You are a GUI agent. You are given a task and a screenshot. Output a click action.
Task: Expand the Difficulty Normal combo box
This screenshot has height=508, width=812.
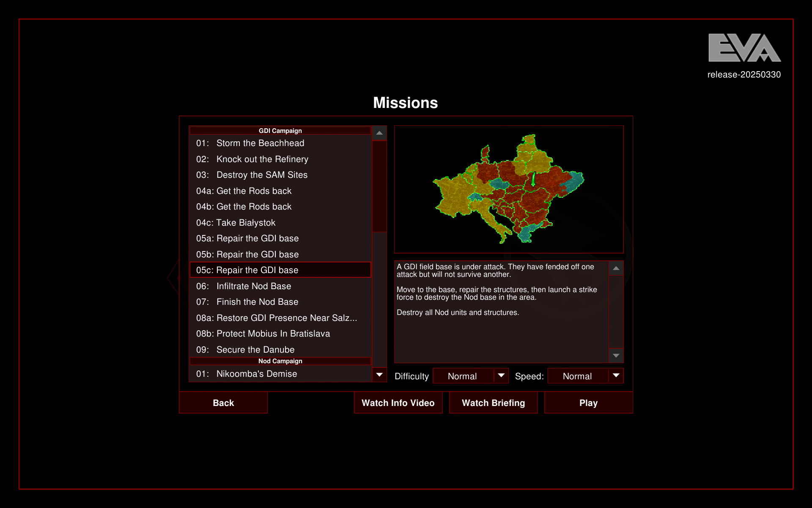[x=463, y=376]
